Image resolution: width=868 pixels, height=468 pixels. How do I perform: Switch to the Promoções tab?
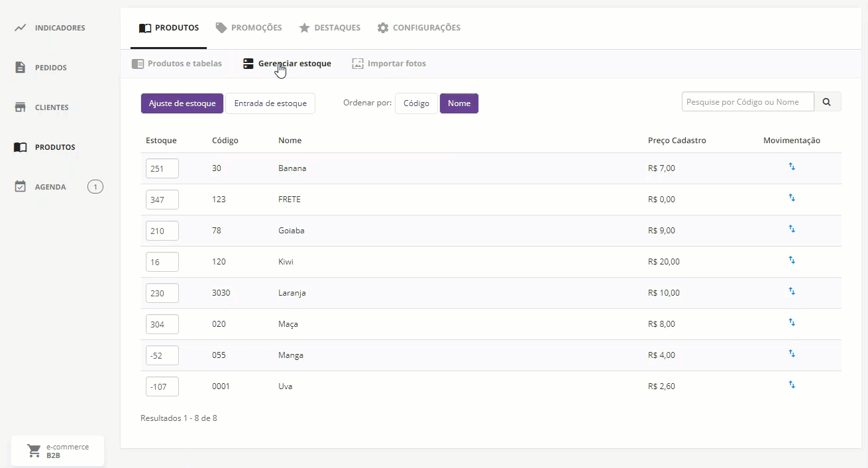[x=249, y=28]
